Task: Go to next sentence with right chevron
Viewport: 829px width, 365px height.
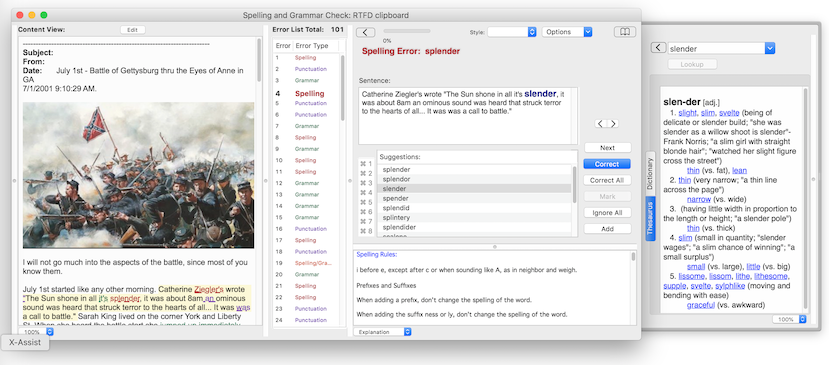Action: coord(613,124)
